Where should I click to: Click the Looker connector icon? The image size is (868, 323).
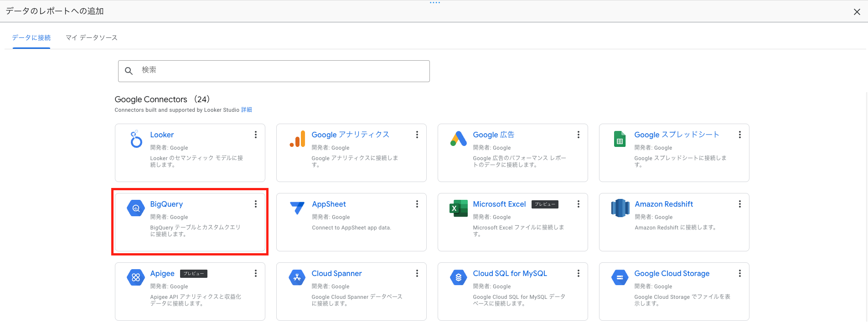click(136, 139)
